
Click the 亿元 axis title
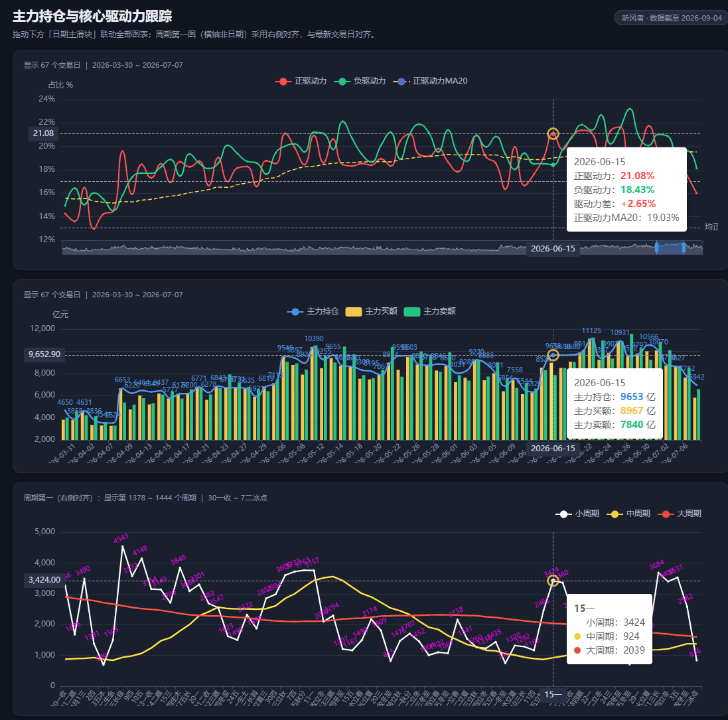click(x=60, y=315)
